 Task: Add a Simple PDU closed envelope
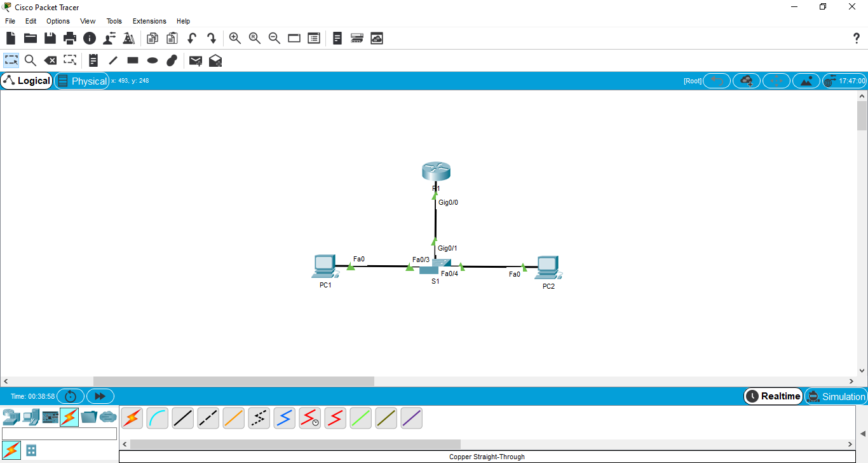pos(196,60)
